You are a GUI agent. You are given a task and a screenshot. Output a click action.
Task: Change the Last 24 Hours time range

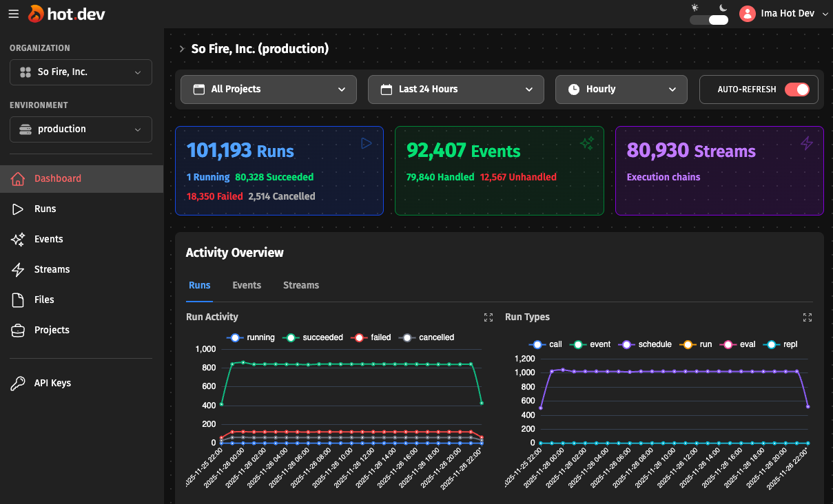pyautogui.click(x=455, y=90)
